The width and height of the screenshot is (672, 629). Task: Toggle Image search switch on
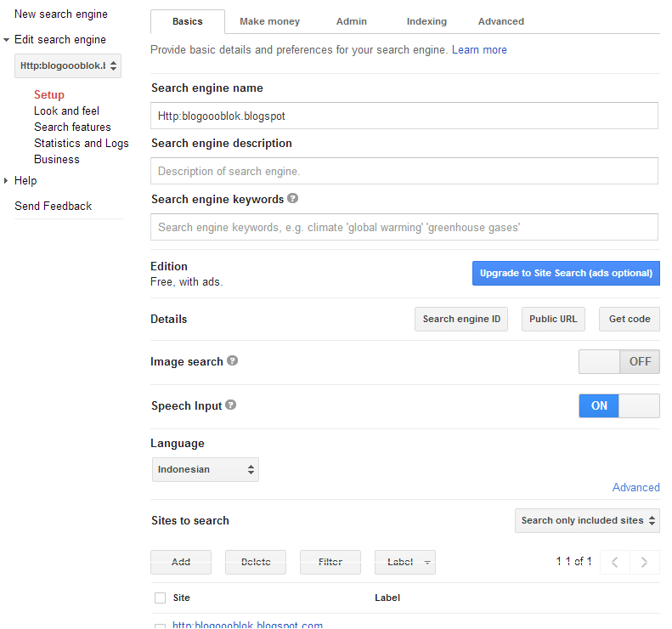[619, 361]
